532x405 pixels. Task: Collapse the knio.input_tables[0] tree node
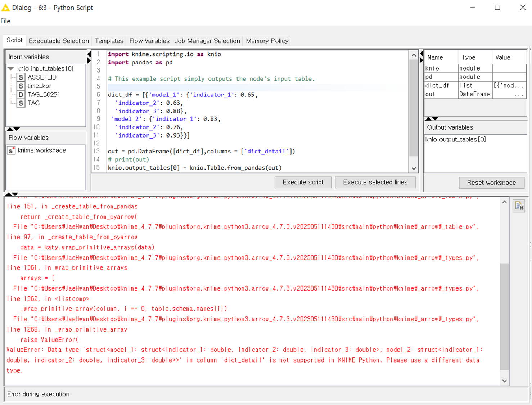click(x=11, y=68)
